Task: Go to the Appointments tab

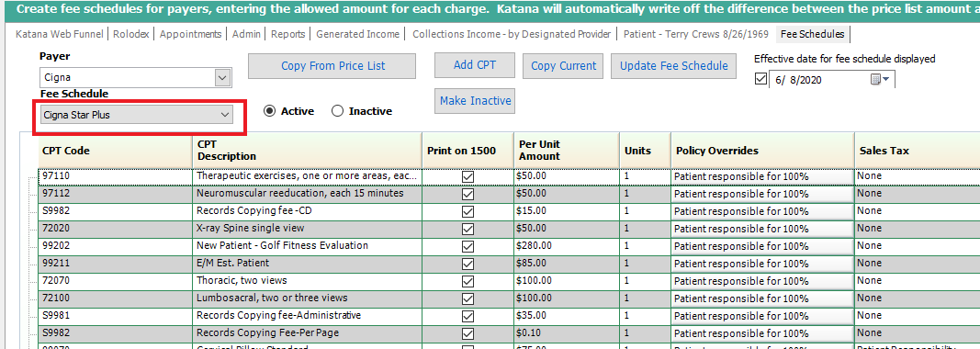Action: pyautogui.click(x=191, y=34)
